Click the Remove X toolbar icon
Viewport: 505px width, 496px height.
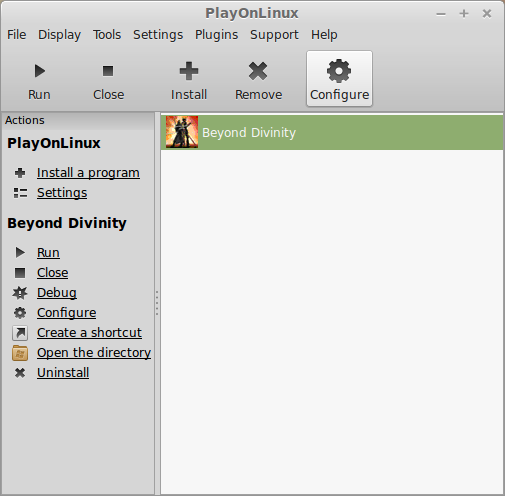coord(258,71)
